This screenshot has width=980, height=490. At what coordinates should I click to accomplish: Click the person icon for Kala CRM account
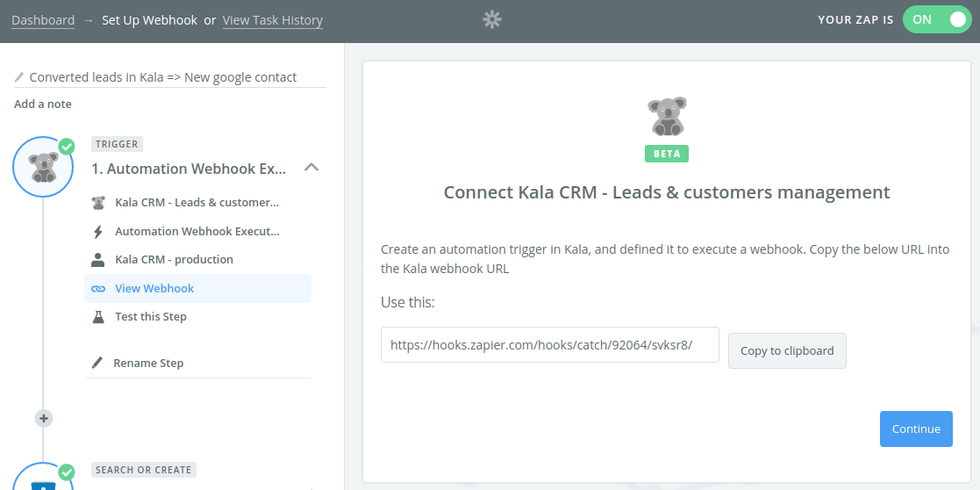point(98,260)
